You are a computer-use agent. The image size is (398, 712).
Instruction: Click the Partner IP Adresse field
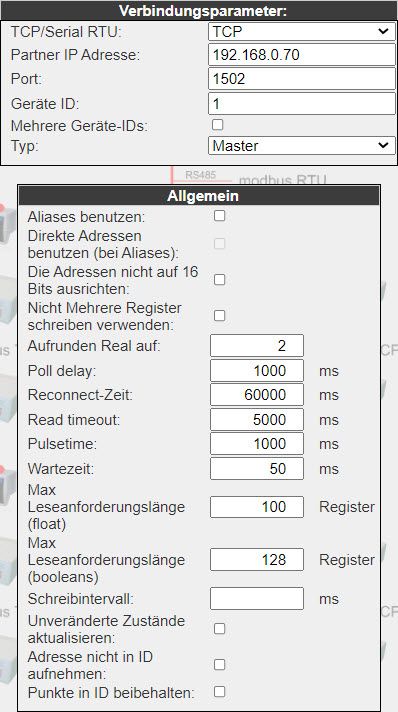[302, 55]
